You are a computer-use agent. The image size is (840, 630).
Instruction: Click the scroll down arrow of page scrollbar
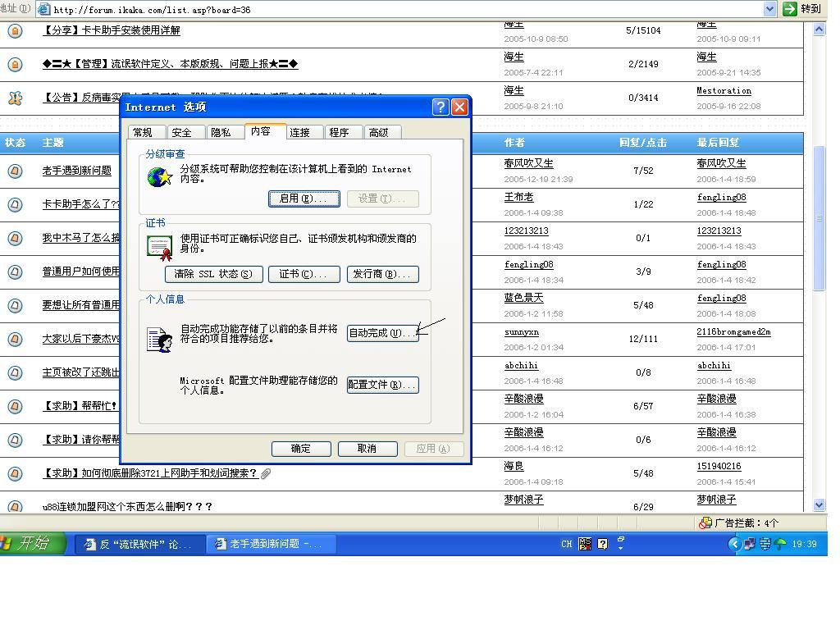(819, 504)
